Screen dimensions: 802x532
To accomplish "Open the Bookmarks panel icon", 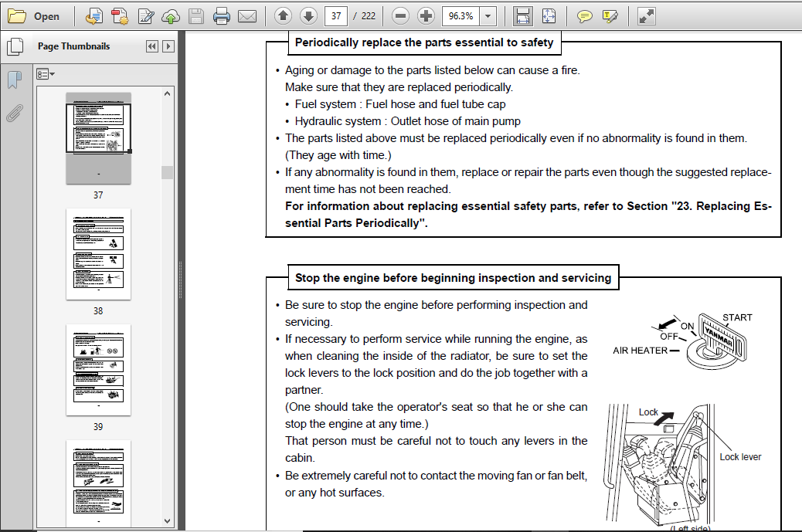I will [x=15, y=80].
